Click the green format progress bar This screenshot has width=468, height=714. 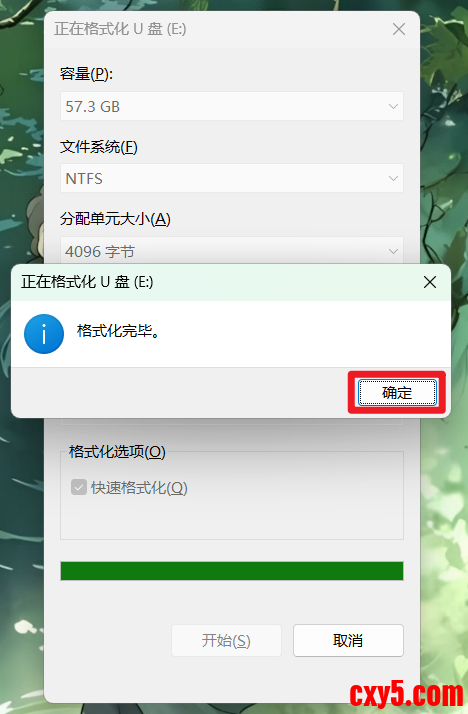[232, 571]
